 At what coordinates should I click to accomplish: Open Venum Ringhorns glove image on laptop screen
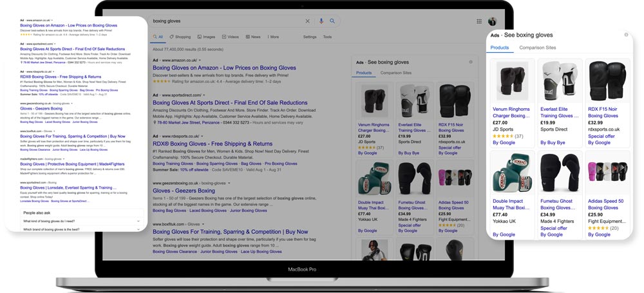pyautogui.click(x=374, y=101)
